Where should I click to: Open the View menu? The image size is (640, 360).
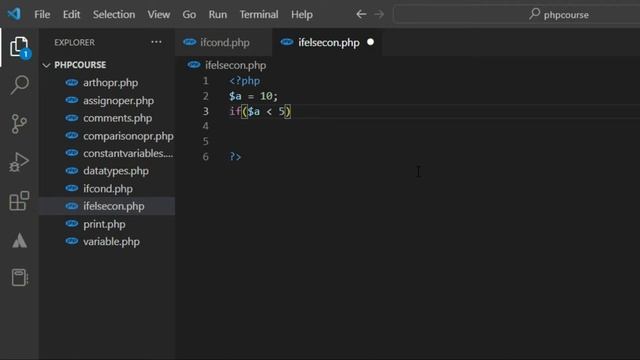coord(159,15)
